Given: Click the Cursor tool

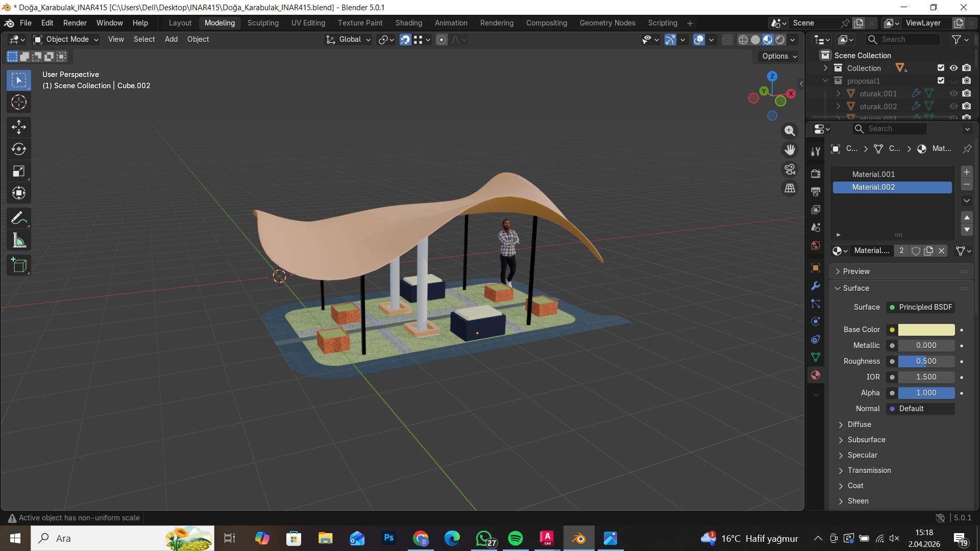Looking at the screenshot, I should click(x=19, y=103).
